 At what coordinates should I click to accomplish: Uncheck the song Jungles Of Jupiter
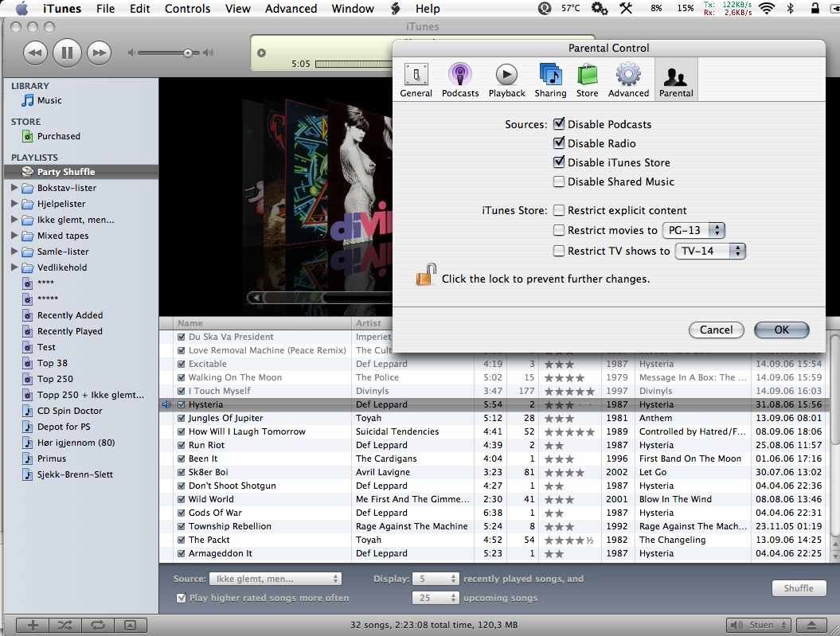pos(181,418)
